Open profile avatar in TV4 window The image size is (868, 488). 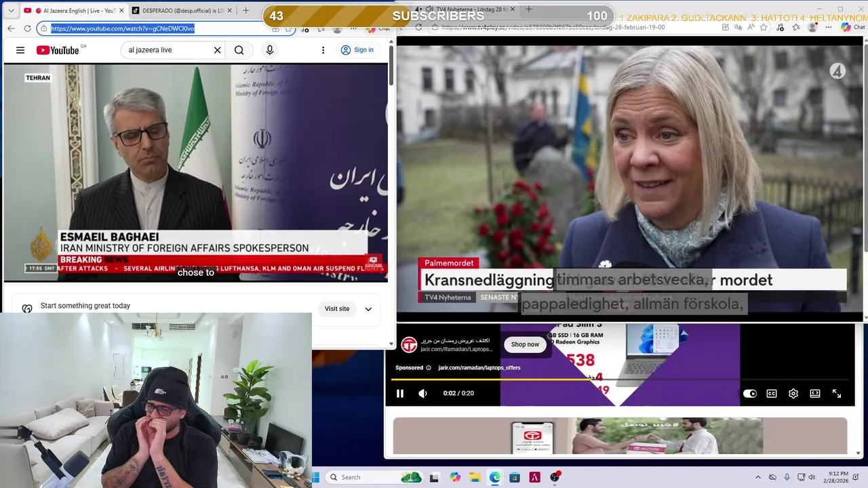813,27
